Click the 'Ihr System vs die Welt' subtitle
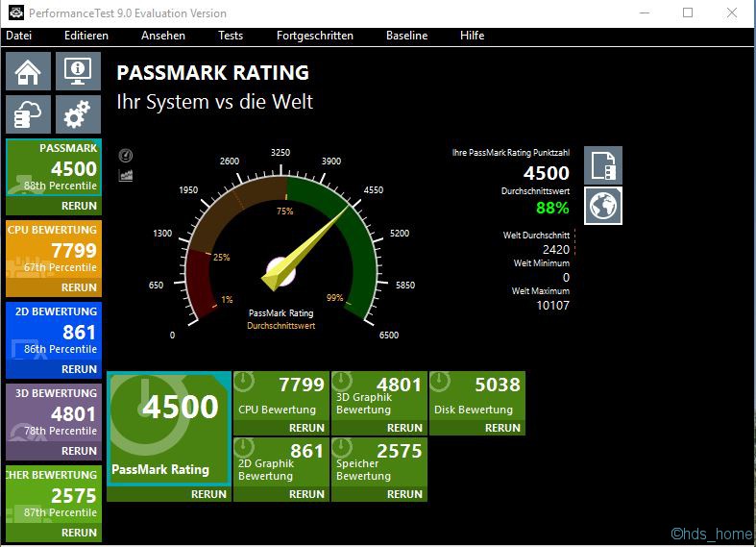This screenshot has height=547, width=756. tap(214, 102)
